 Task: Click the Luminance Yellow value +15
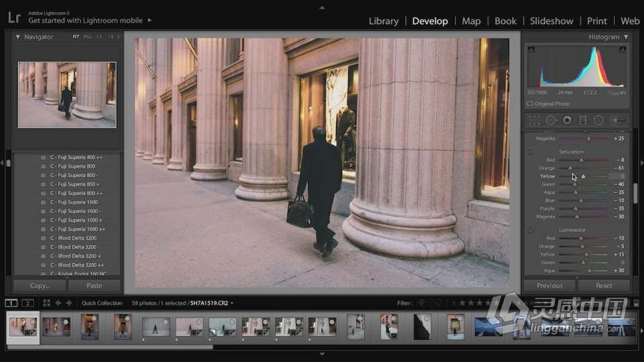click(x=619, y=255)
